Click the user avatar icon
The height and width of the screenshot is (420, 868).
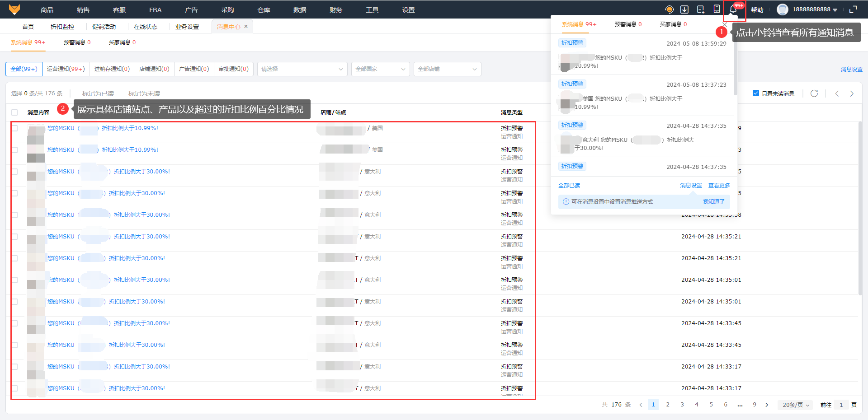click(x=783, y=9)
